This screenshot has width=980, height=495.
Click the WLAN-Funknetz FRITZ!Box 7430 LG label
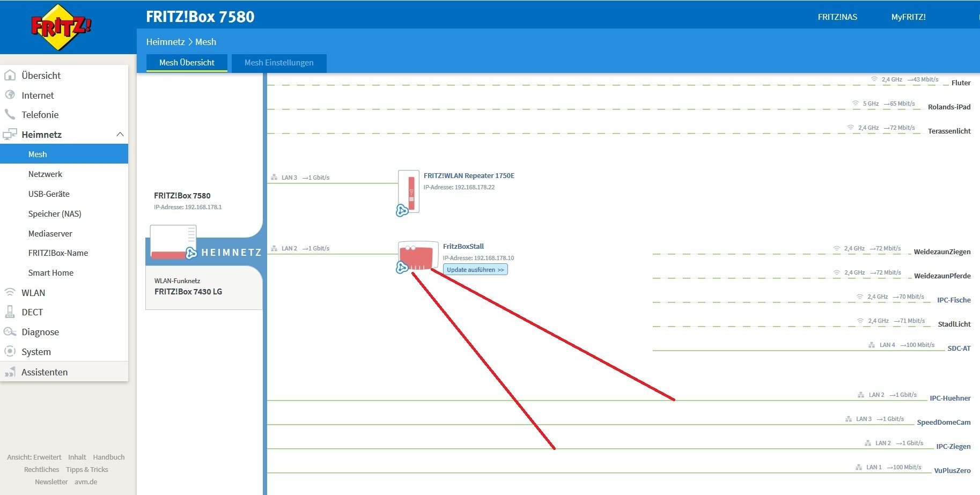[188, 287]
